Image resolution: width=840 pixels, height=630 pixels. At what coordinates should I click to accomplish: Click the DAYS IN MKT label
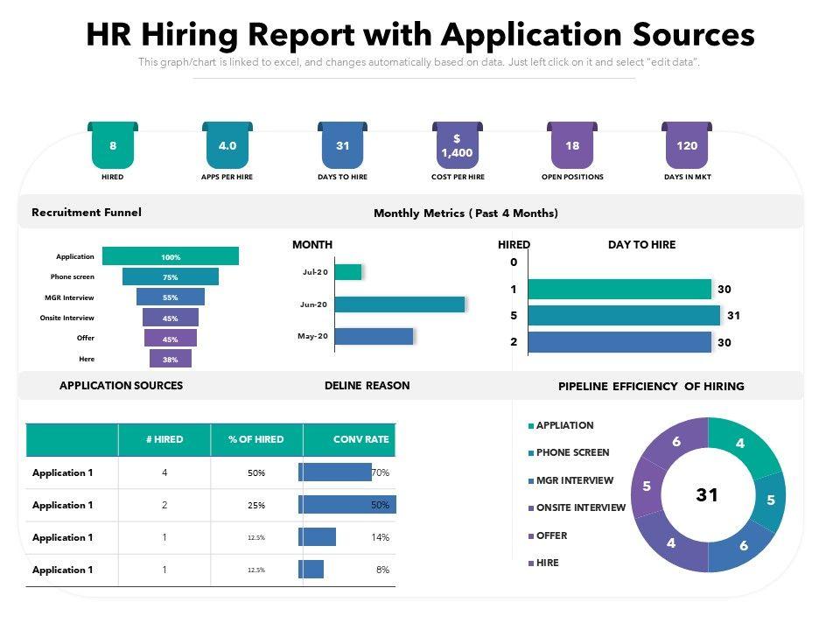coord(688,177)
